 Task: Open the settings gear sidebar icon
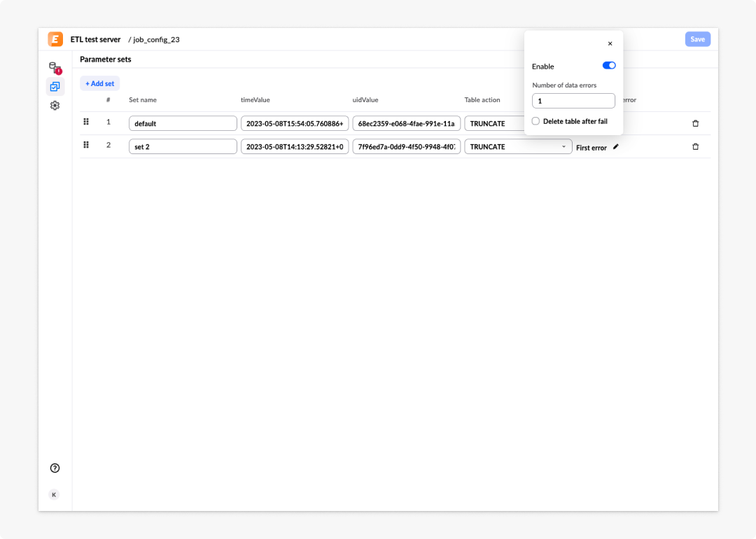click(55, 105)
